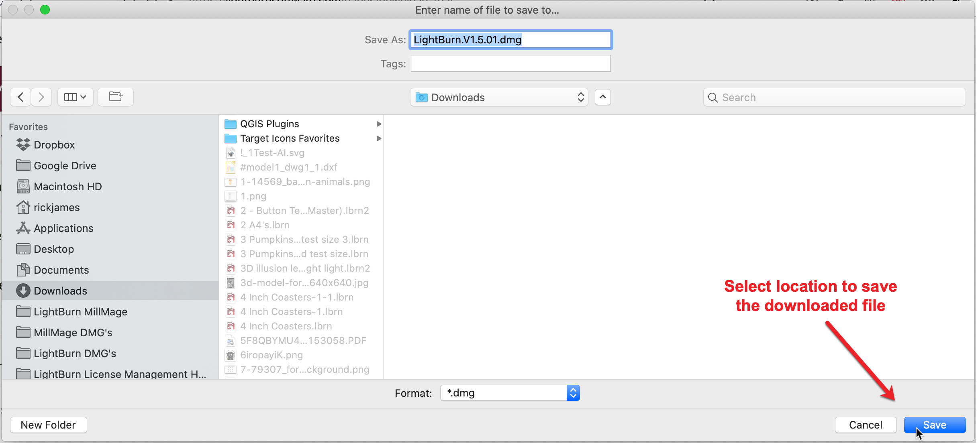Click the file 3 Pumpkins...d test size.lbrn
This screenshot has height=443, width=980.
click(x=302, y=254)
